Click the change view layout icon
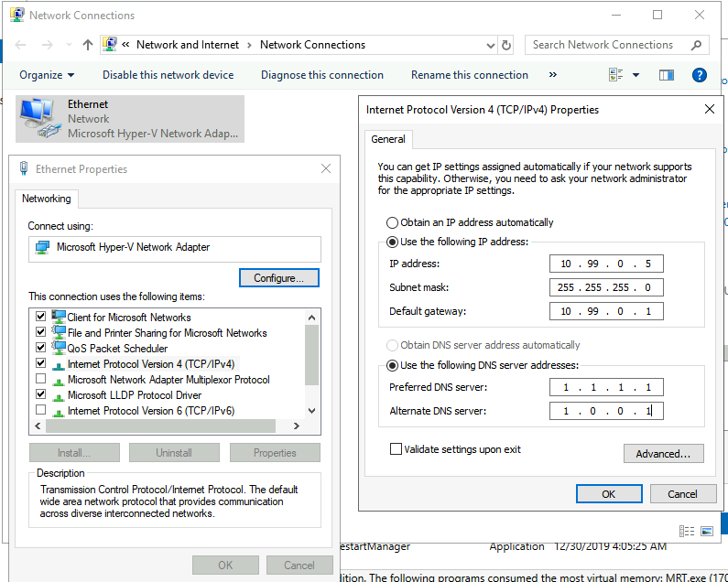Image resolution: width=728 pixels, height=582 pixels. pos(615,75)
